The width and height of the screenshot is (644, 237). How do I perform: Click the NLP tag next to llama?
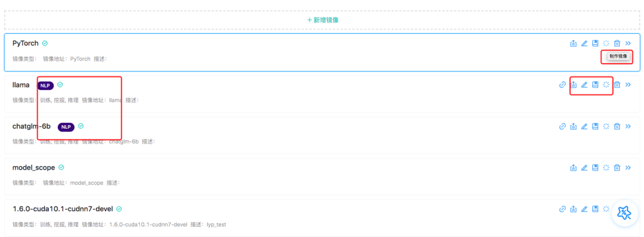coord(45,85)
